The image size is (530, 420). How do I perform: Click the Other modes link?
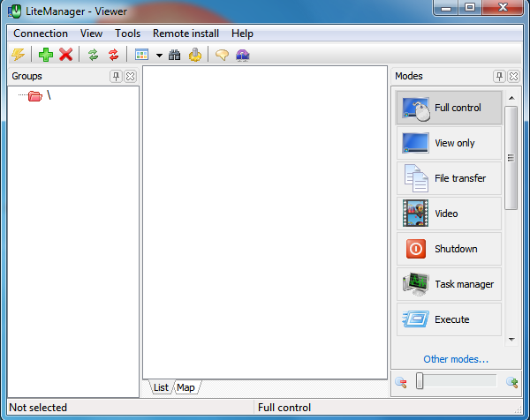pyautogui.click(x=456, y=359)
